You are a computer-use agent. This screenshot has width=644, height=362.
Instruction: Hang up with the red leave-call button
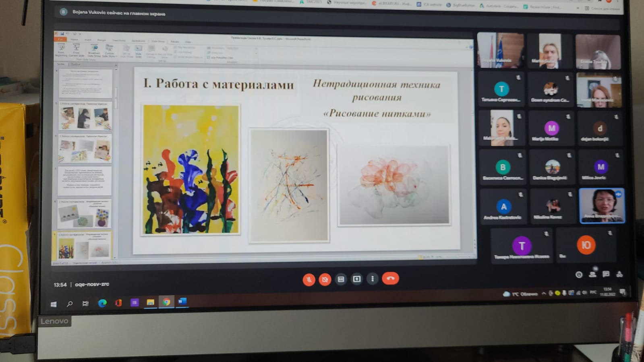pos(390,278)
